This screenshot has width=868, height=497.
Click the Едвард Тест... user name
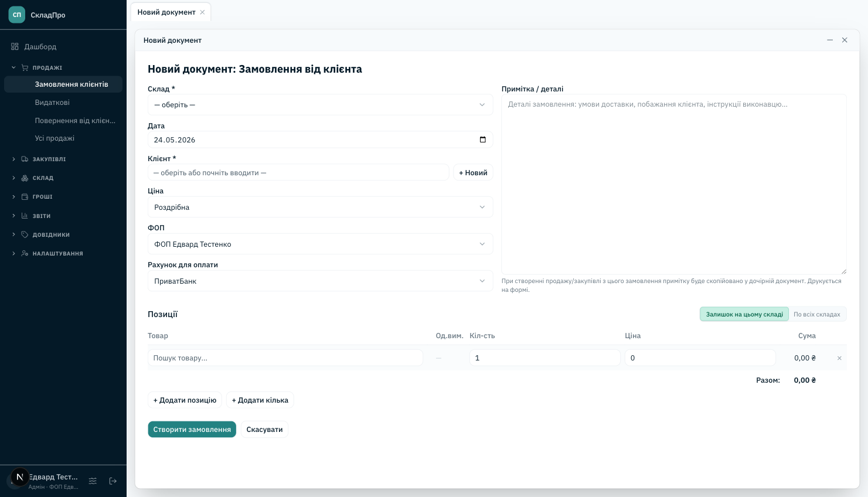click(53, 477)
